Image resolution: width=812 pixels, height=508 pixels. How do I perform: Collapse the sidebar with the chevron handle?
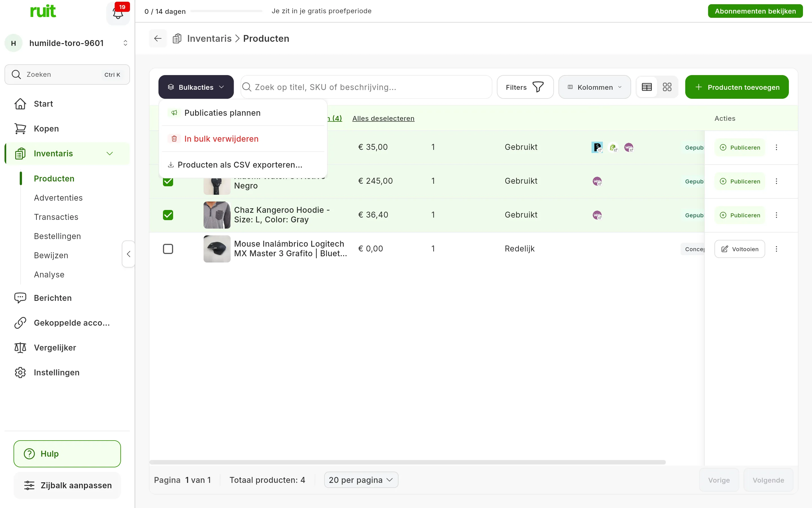(x=129, y=254)
